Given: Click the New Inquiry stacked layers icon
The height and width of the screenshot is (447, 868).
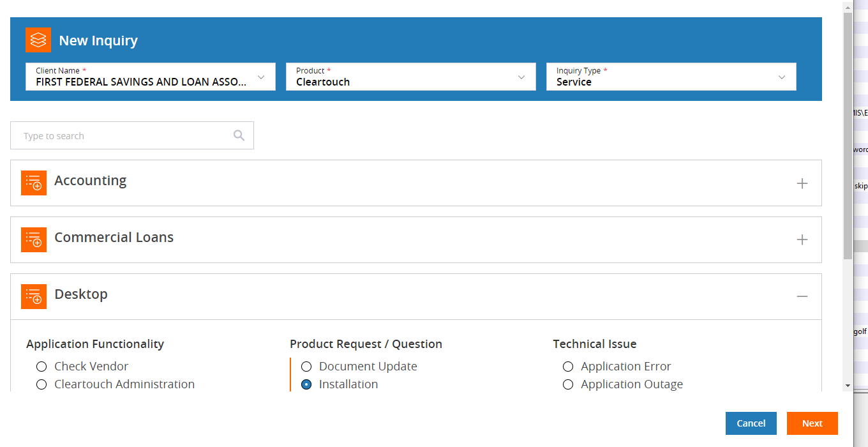Looking at the screenshot, I should pos(38,40).
